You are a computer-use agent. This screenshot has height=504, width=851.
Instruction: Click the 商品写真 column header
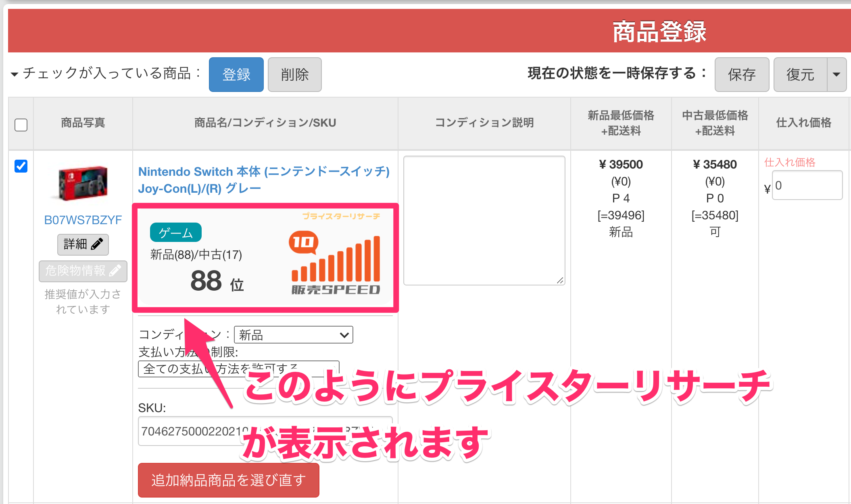(x=83, y=123)
